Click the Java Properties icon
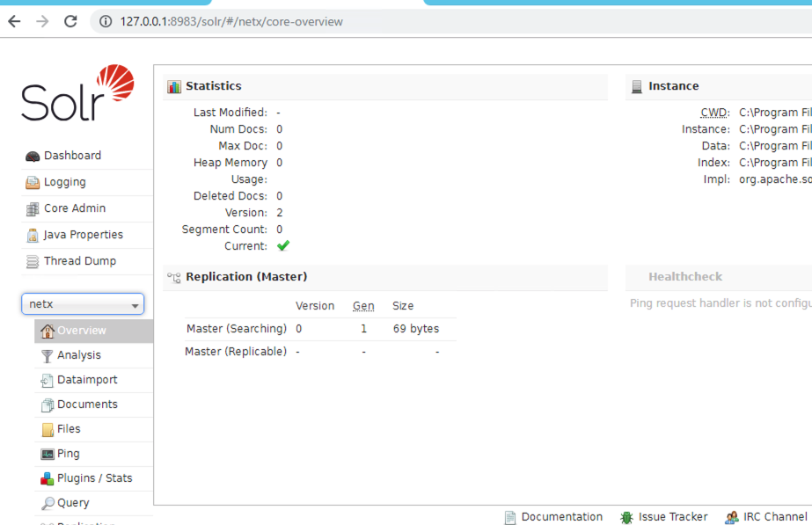 33,235
